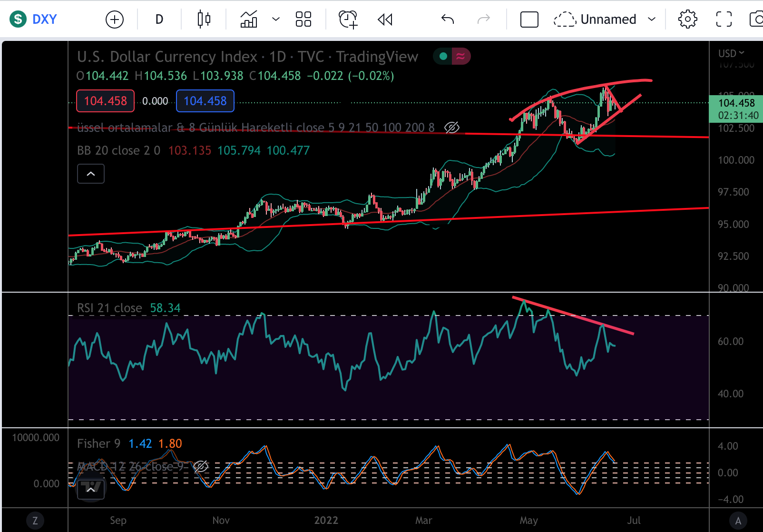Open the Unnamed layout cloud save
The height and width of the screenshot is (532, 763).
(x=595, y=20)
